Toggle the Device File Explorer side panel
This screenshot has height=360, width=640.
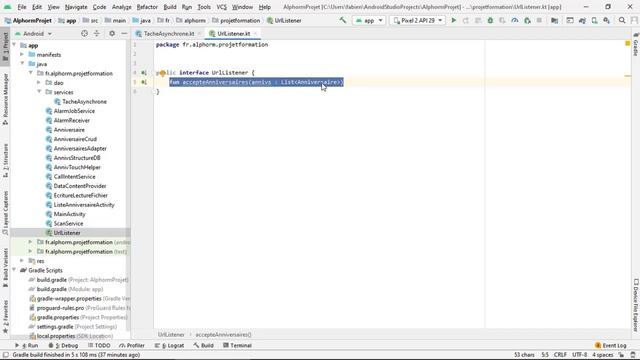[x=636, y=305]
